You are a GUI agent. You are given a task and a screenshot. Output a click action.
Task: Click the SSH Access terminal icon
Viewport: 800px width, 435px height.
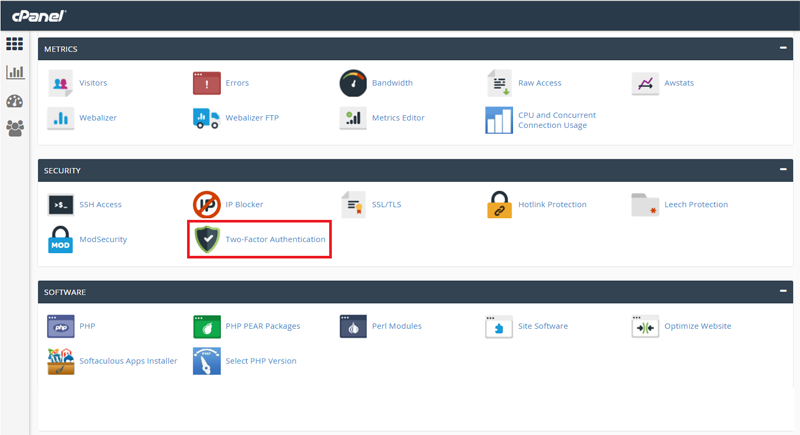click(x=60, y=204)
